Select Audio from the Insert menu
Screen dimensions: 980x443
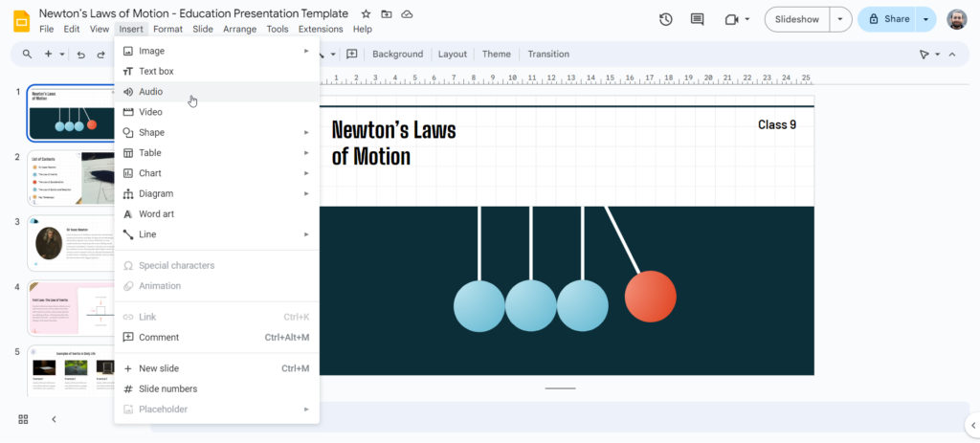(x=151, y=92)
